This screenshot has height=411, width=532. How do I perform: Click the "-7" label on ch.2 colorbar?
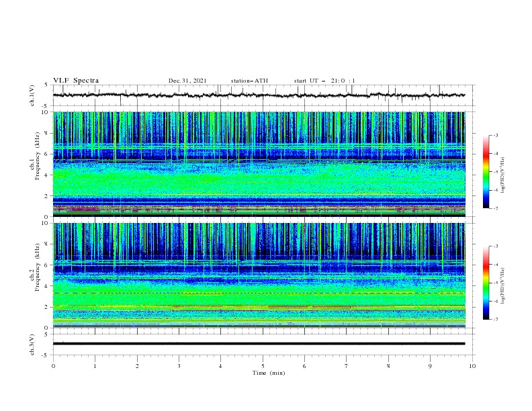pyautogui.click(x=495, y=320)
